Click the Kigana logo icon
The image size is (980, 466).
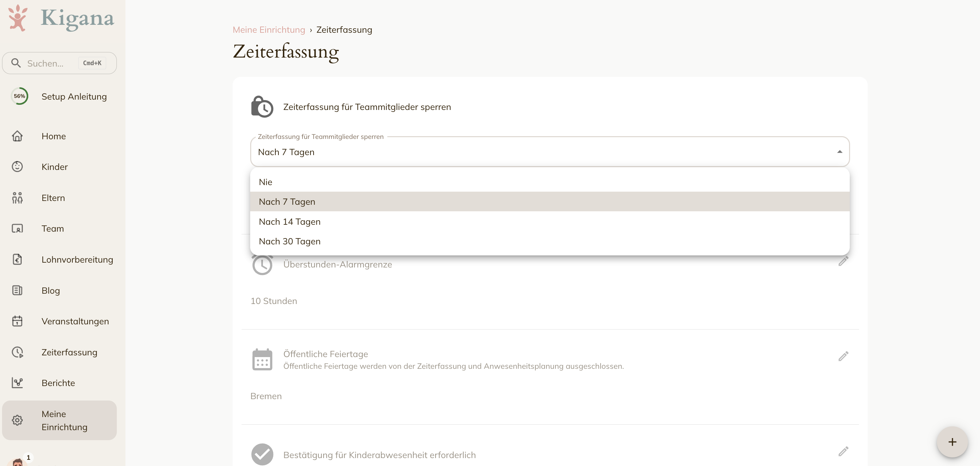coord(18,18)
